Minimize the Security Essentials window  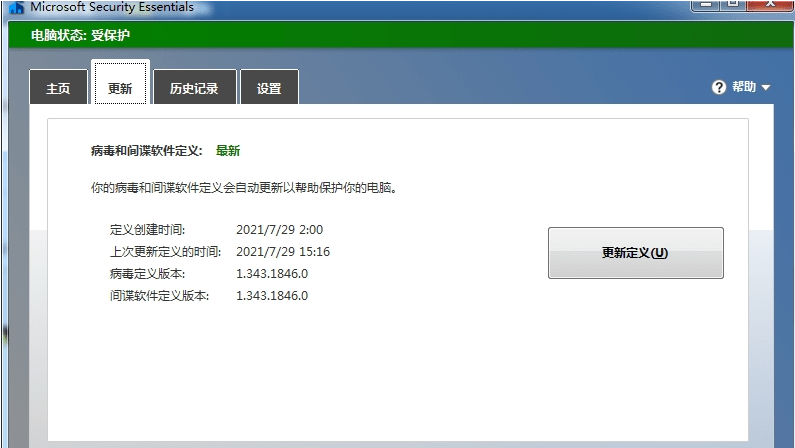click(705, 5)
